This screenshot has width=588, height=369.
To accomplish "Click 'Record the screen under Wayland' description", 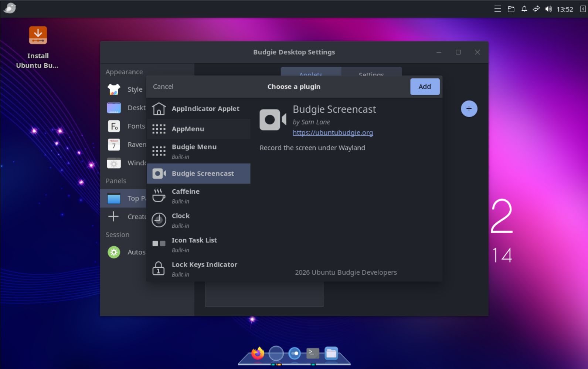I will coord(312,148).
